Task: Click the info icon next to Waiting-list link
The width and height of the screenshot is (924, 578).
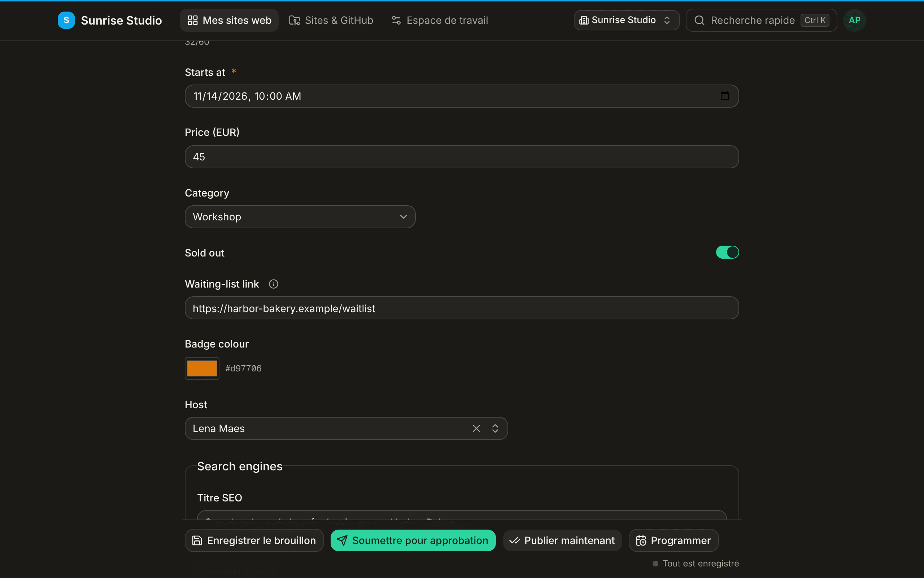Action: [x=273, y=284]
